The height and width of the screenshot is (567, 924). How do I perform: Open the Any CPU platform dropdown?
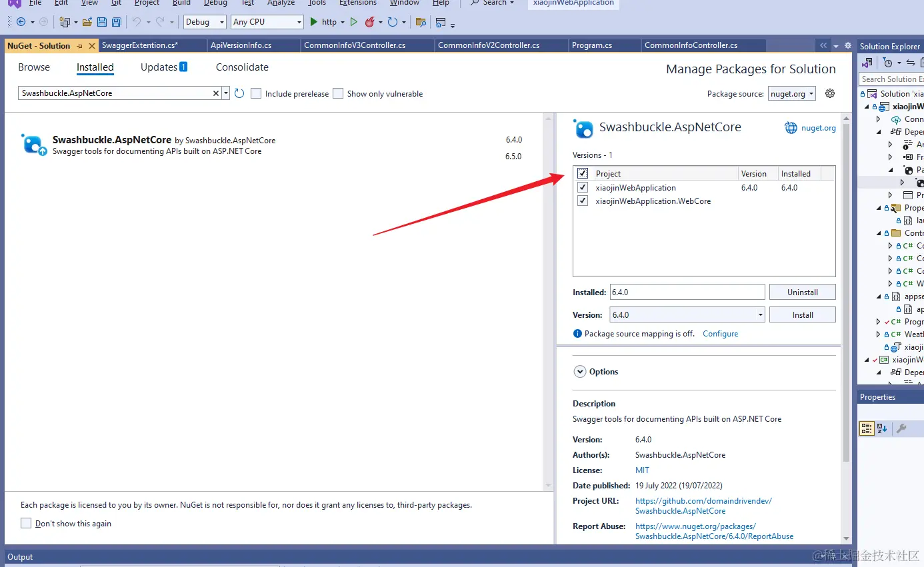tap(267, 22)
